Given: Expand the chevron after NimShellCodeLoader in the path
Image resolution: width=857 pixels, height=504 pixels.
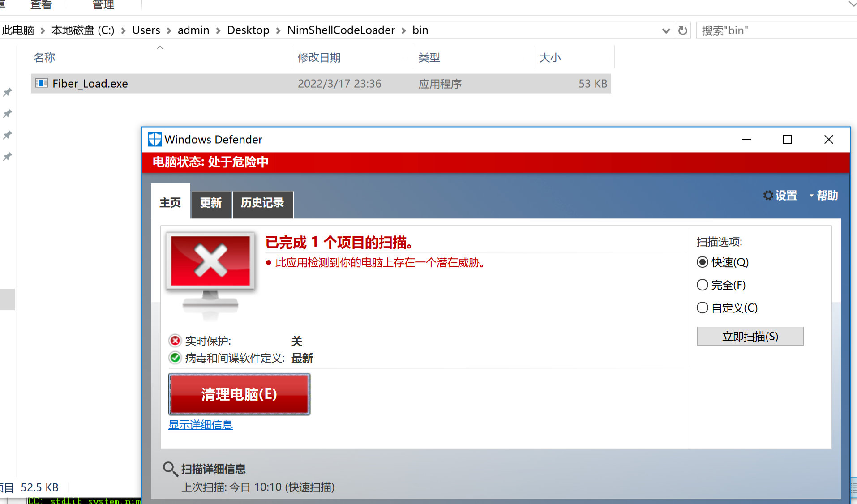Looking at the screenshot, I should tap(403, 30).
